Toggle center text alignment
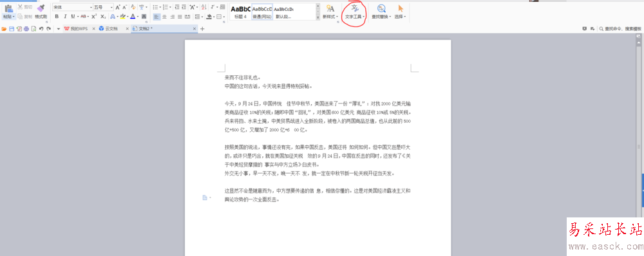The width and height of the screenshot is (644, 256). click(164, 17)
